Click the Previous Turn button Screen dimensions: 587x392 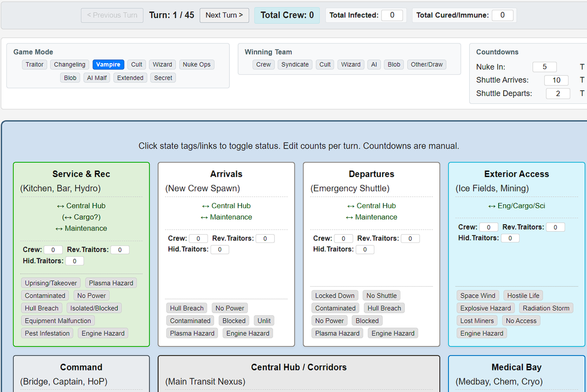[112, 15]
